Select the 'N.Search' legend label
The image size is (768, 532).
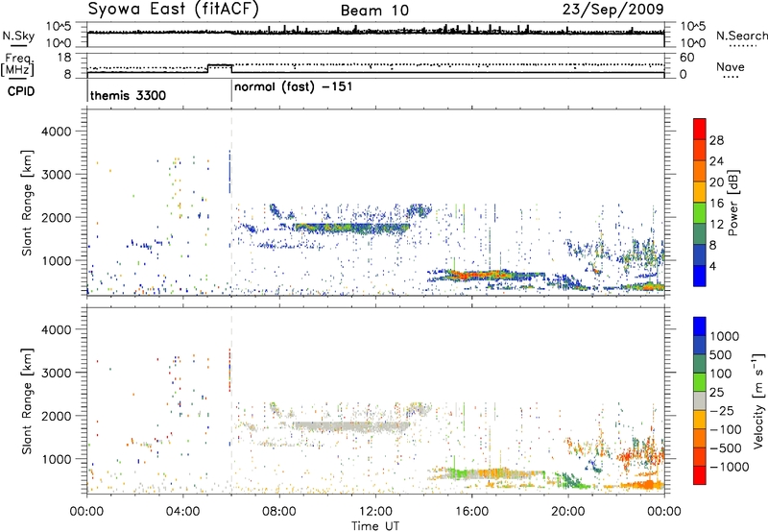[x=741, y=36]
